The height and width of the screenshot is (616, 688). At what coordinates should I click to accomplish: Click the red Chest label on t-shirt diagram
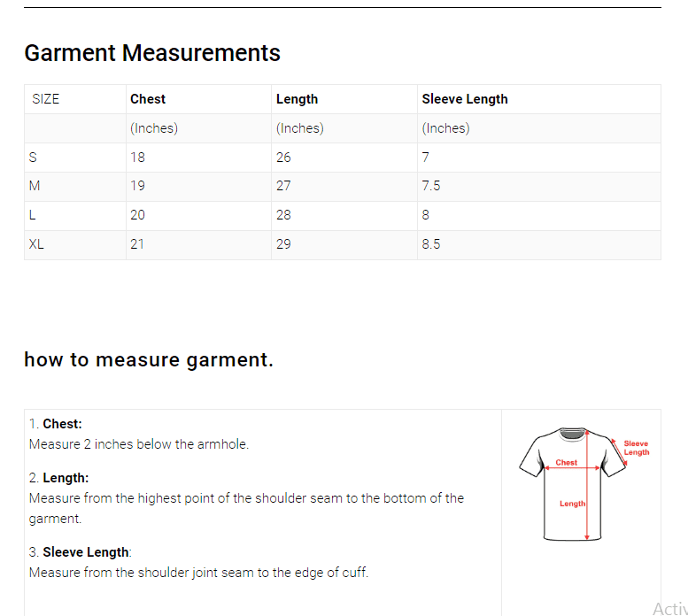(x=567, y=463)
